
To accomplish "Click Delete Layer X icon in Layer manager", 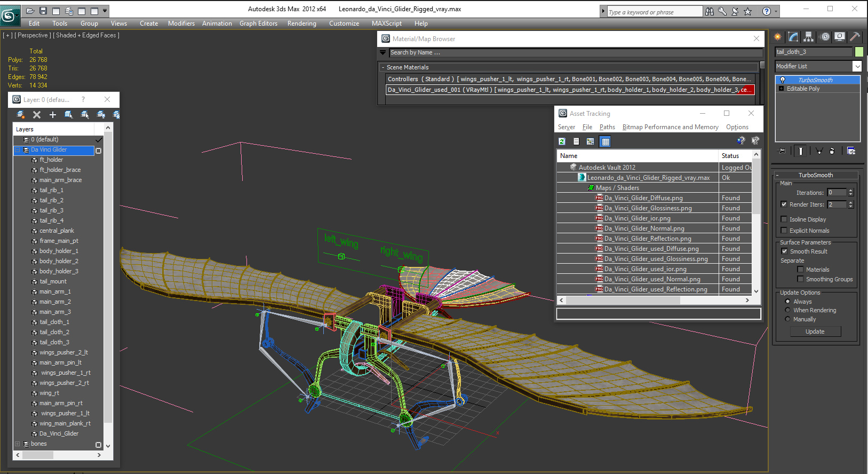I will [x=37, y=114].
